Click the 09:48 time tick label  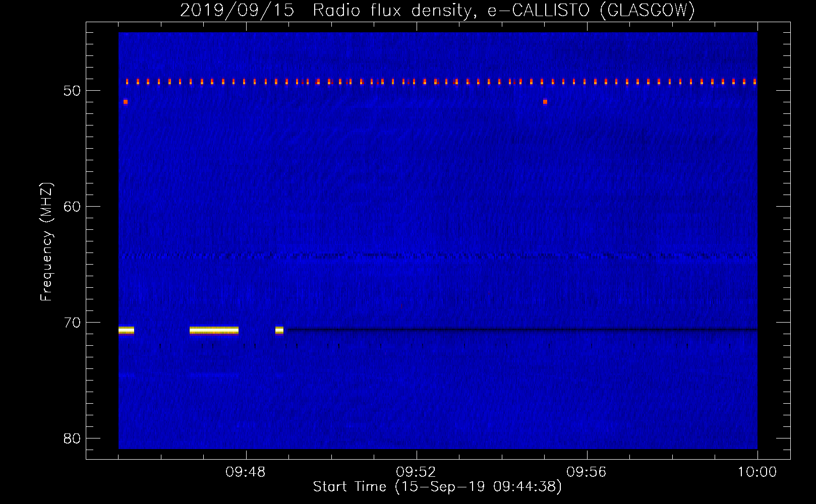246,472
